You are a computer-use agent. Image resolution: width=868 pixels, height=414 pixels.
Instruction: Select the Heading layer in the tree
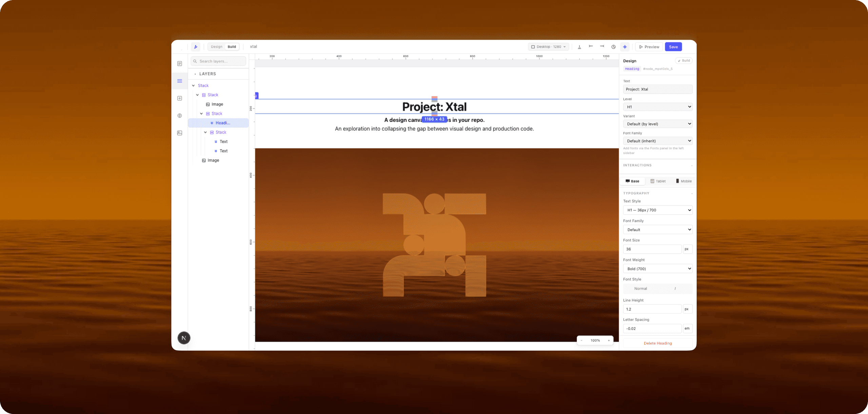point(218,123)
